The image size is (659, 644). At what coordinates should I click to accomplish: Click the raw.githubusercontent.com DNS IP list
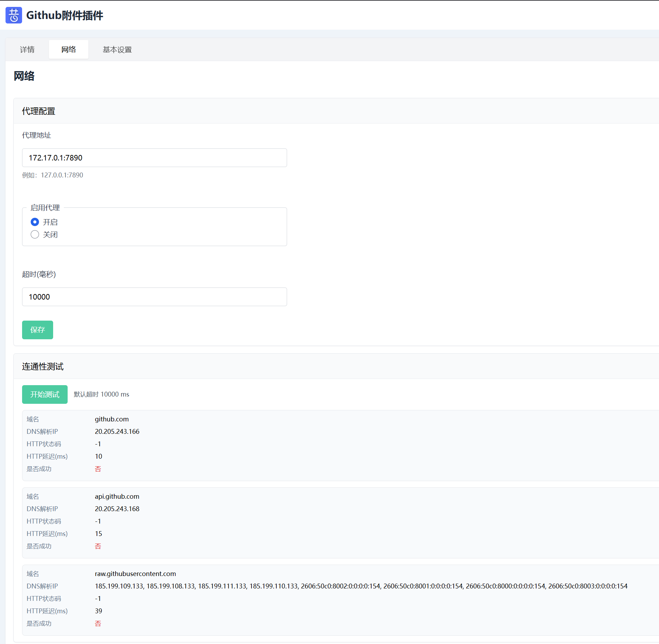pyautogui.click(x=361, y=586)
